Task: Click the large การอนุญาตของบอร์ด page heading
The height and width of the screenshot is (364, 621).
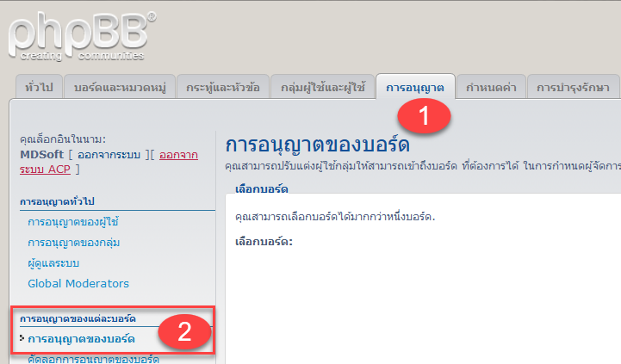Action: tap(316, 144)
